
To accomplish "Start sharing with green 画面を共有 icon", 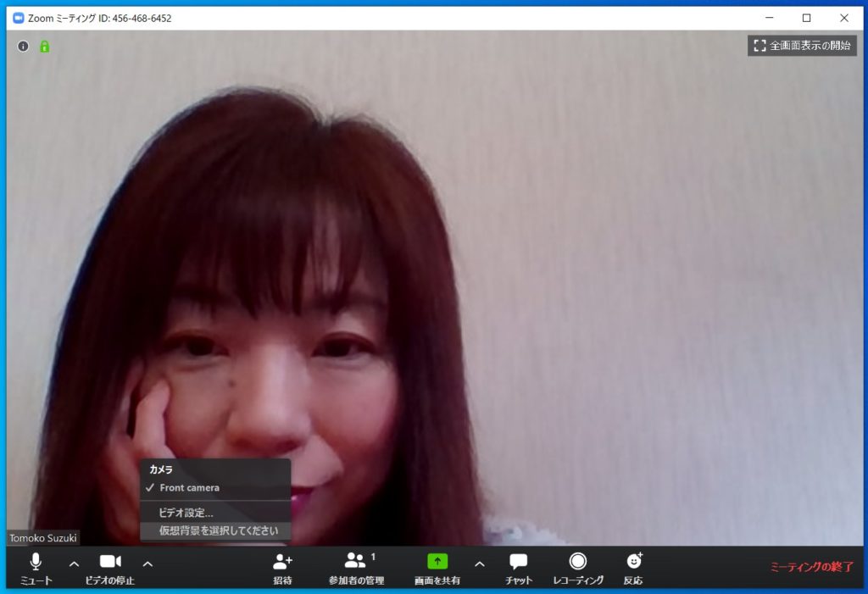I will point(437,561).
